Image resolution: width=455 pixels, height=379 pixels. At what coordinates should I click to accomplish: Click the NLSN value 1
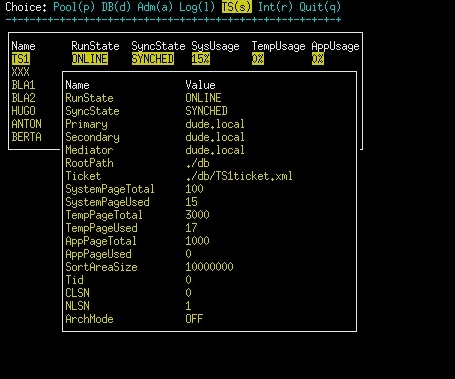[188, 306]
